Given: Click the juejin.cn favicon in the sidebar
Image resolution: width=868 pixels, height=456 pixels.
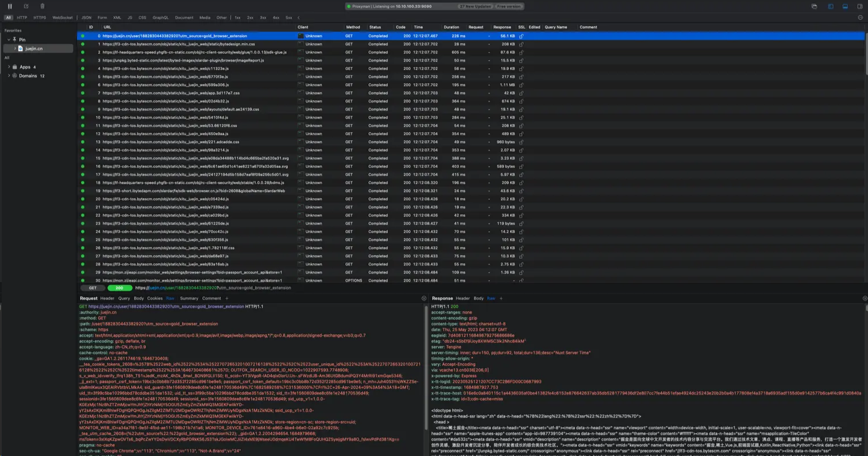Looking at the screenshot, I should pos(21,49).
